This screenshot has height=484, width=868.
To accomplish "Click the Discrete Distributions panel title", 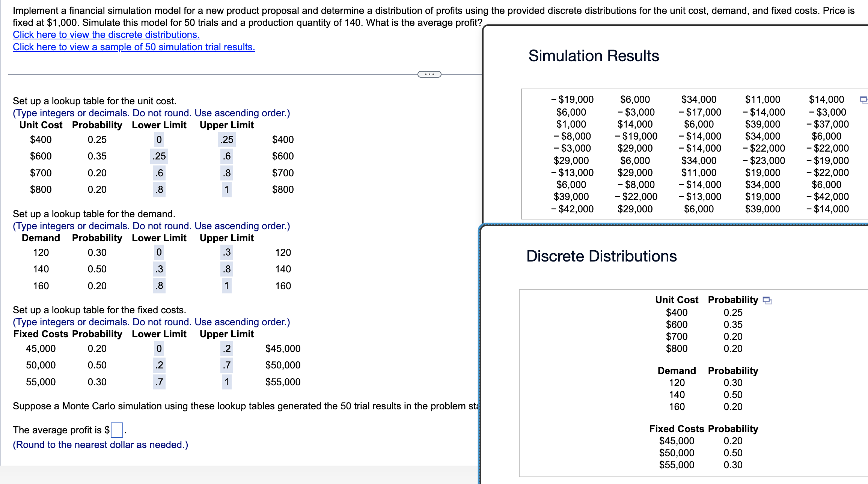I will click(601, 256).
